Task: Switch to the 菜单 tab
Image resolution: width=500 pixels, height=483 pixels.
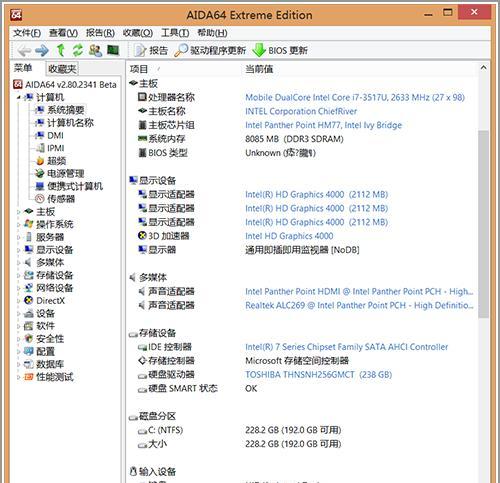Action: pyautogui.click(x=23, y=68)
